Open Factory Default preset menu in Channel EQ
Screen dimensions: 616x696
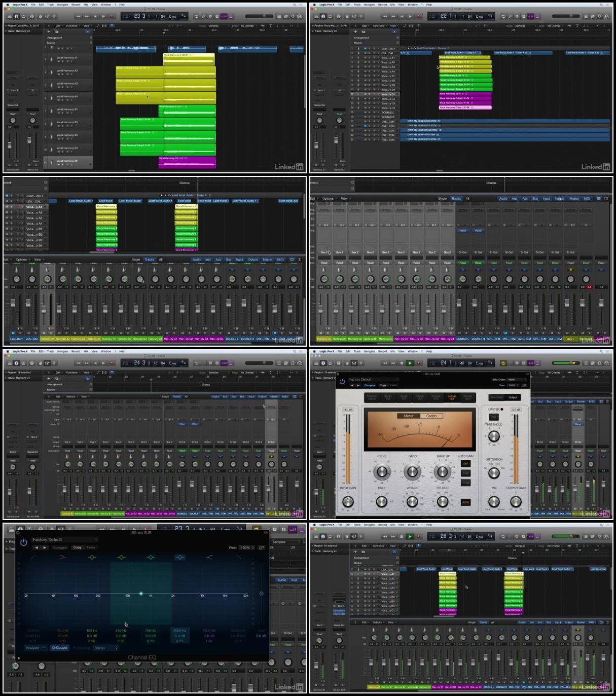click(64, 539)
